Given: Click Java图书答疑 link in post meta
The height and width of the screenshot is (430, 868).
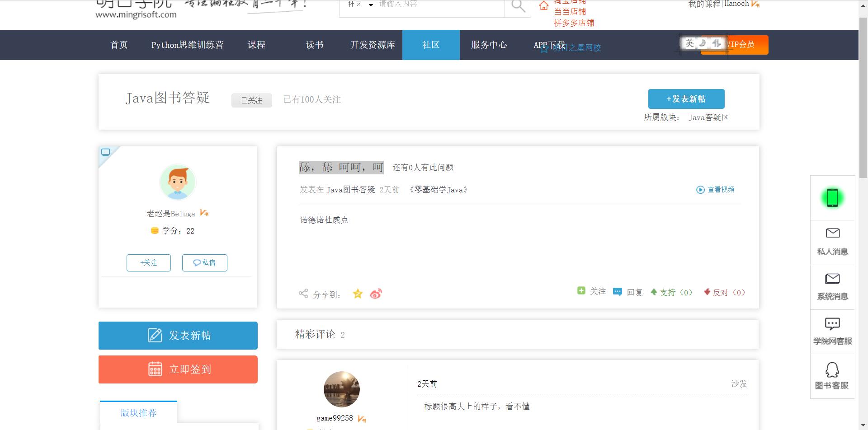Looking at the screenshot, I should [x=351, y=190].
